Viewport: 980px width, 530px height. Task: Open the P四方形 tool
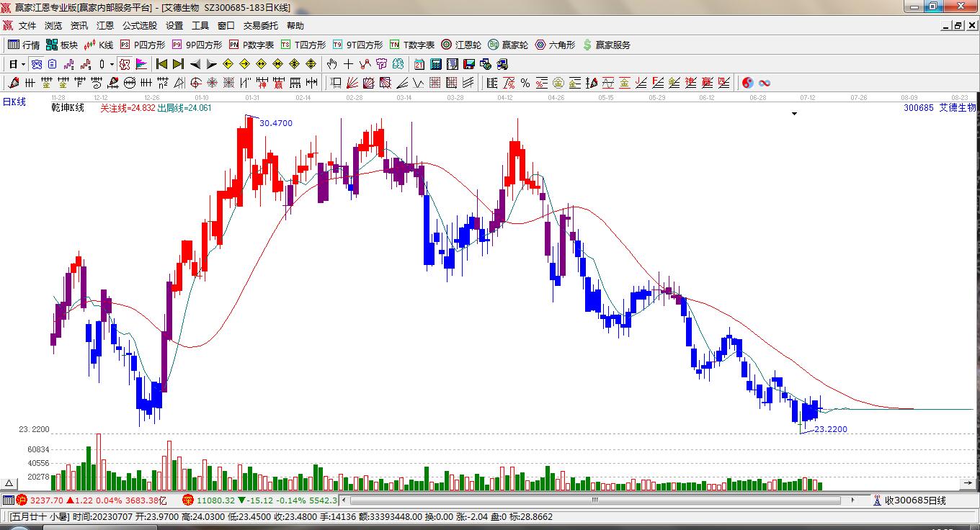tap(143, 45)
